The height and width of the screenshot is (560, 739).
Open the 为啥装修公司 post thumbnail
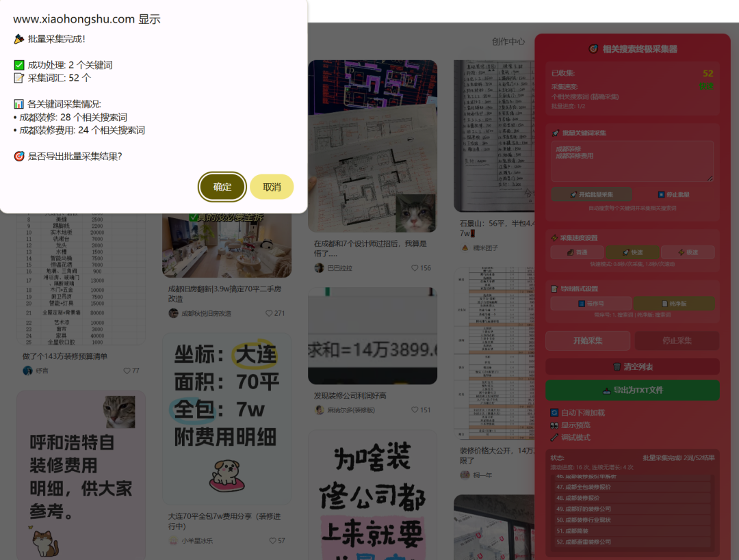[x=372, y=494]
